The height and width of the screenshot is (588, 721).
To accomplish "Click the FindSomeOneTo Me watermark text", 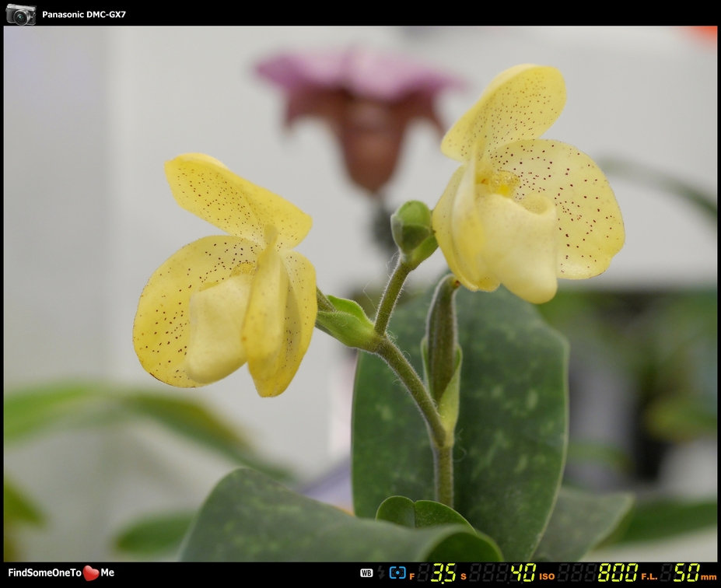I will pos(61,572).
